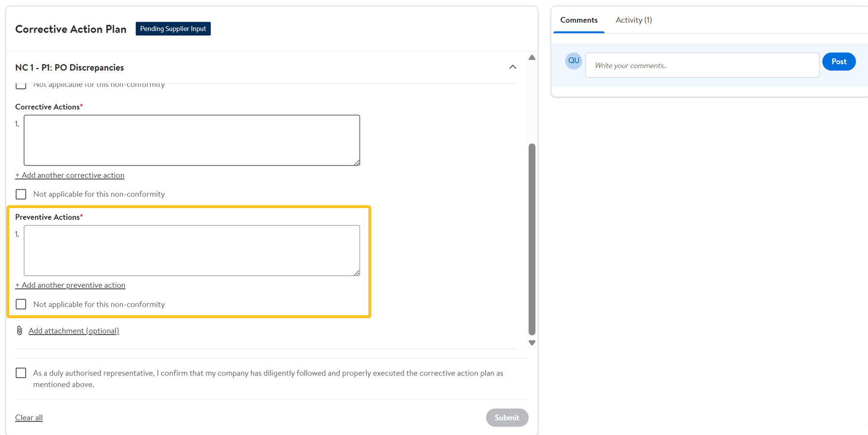The width and height of the screenshot is (868, 435).
Task: Open the Add attachment (optional) link
Action: click(74, 331)
